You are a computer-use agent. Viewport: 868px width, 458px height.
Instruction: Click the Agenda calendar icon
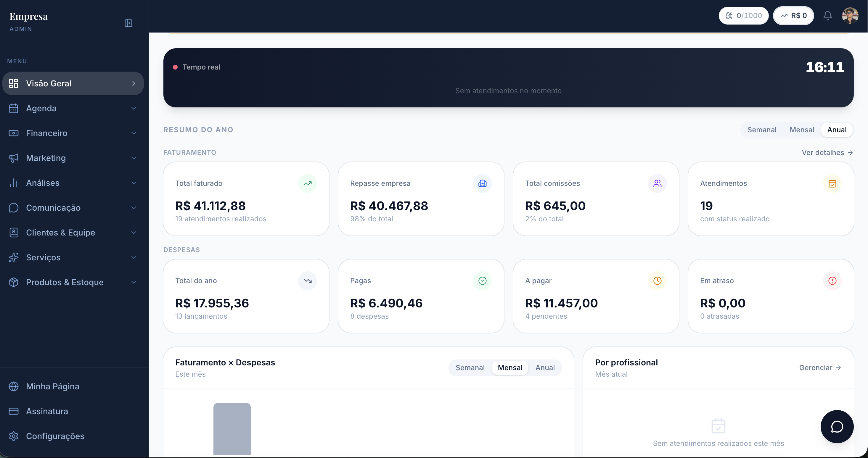point(14,108)
